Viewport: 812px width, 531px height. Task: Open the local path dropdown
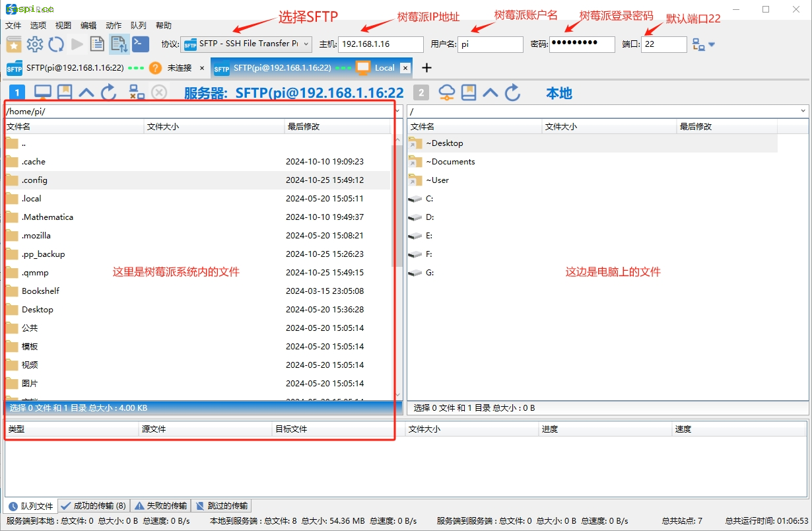coord(803,110)
